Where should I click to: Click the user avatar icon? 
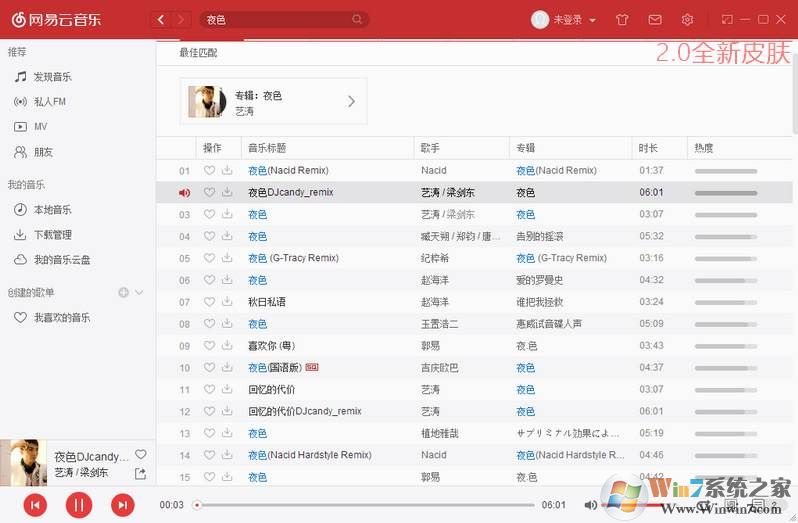point(539,19)
